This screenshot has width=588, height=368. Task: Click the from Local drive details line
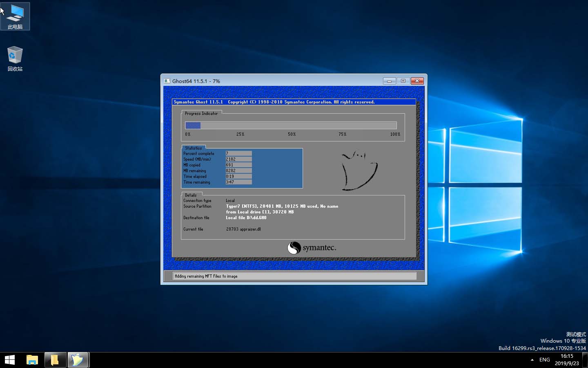[260, 212]
